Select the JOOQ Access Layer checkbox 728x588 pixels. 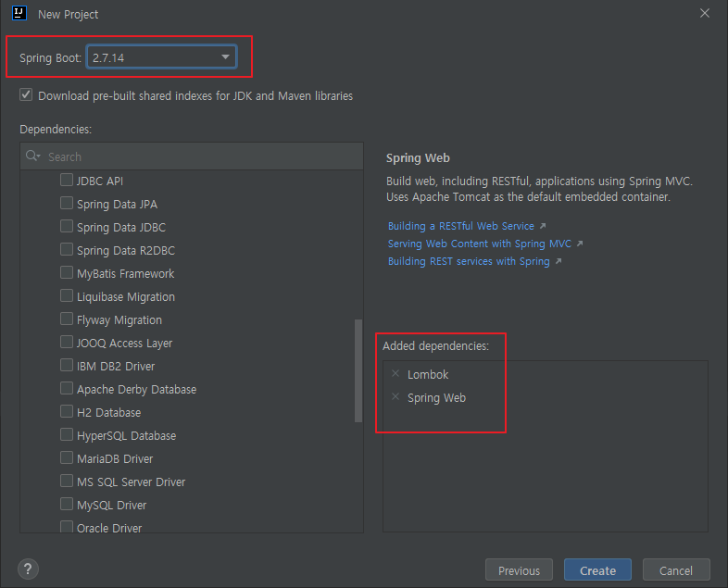[x=67, y=342]
